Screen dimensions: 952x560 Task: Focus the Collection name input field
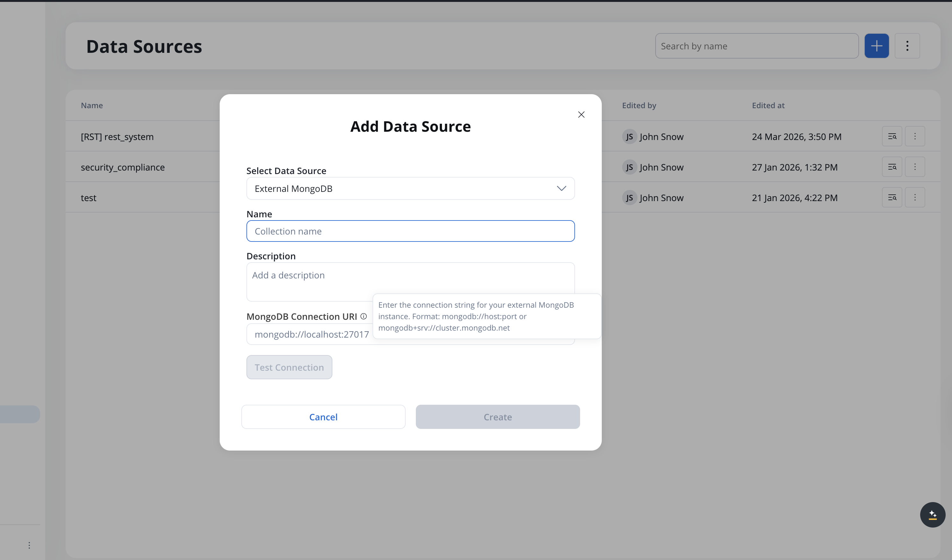[410, 231]
